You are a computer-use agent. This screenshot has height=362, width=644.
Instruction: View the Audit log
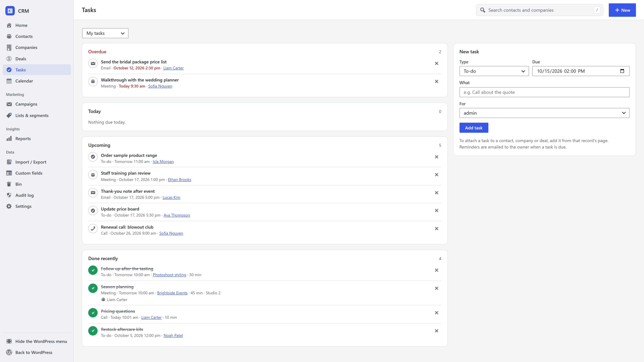point(37,195)
